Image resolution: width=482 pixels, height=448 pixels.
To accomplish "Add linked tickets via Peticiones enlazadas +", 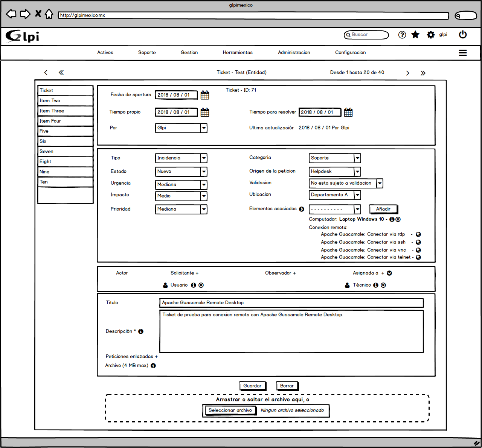I will click(132, 357).
